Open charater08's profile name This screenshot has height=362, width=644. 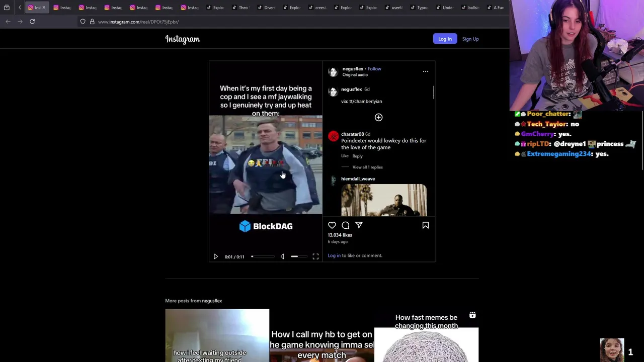pos(352,134)
